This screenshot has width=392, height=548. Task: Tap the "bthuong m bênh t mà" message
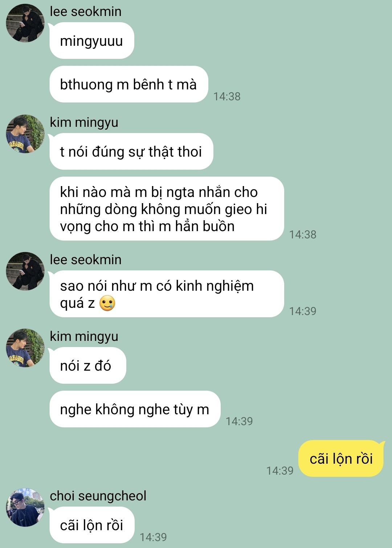pos(129,84)
